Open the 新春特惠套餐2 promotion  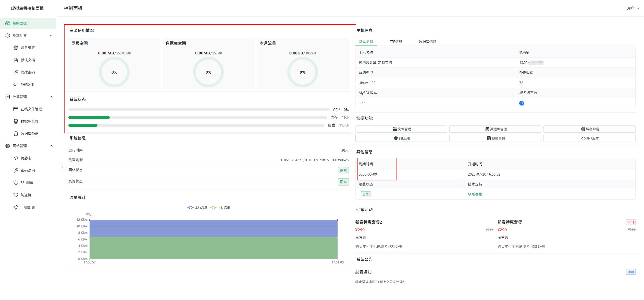(x=368, y=222)
